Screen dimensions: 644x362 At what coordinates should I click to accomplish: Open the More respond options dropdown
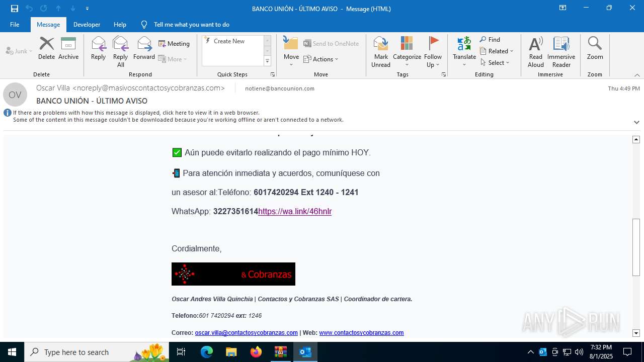point(173,59)
